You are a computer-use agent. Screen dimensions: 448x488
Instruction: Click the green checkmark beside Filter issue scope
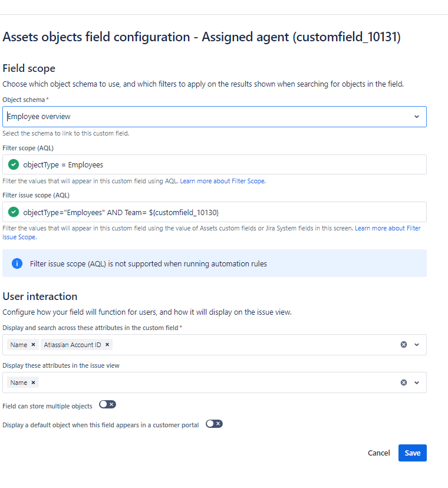click(x=13, y=212)
